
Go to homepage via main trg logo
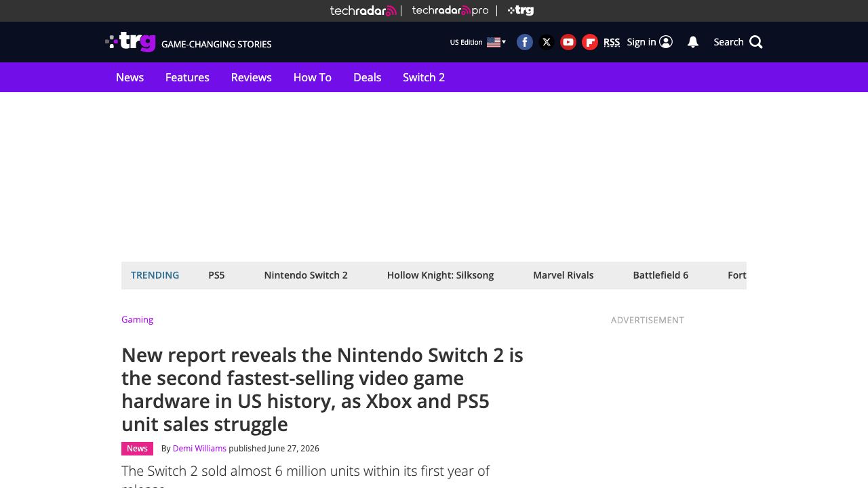click(x=131, y=42)
